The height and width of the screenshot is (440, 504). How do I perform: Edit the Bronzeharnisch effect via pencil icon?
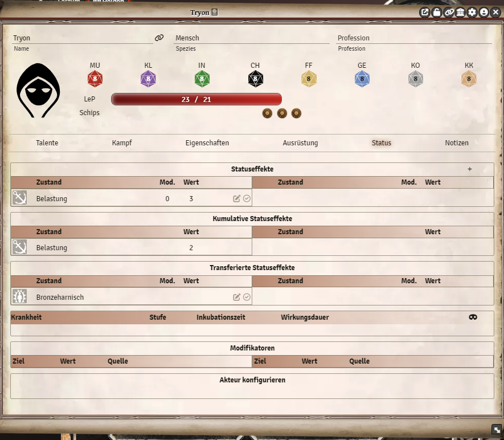pyautogui.click(x=236, y=296)
